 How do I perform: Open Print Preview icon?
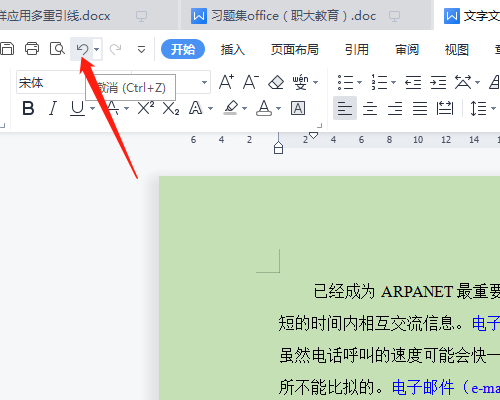coord(57,49)
